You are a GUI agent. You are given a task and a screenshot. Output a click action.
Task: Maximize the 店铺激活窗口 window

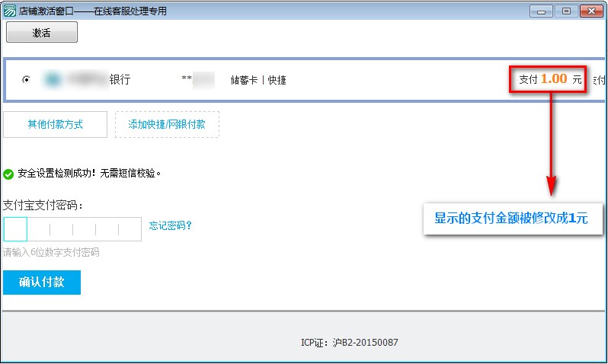point(566,11)
